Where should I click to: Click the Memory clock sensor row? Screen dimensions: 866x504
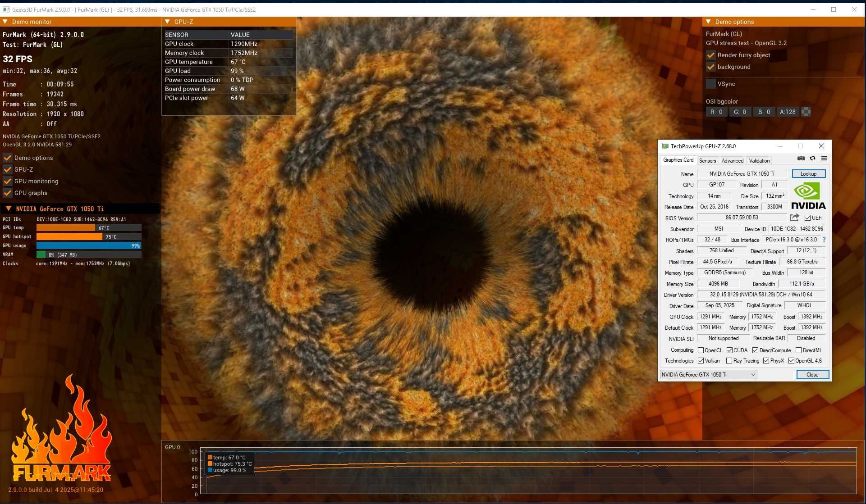pyautogui.click(x=229, y=53)
